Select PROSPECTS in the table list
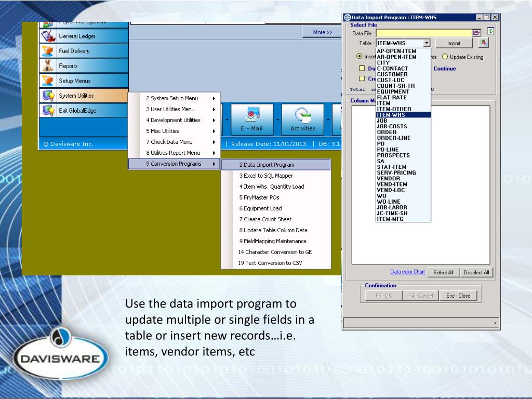 click(403, 155)
